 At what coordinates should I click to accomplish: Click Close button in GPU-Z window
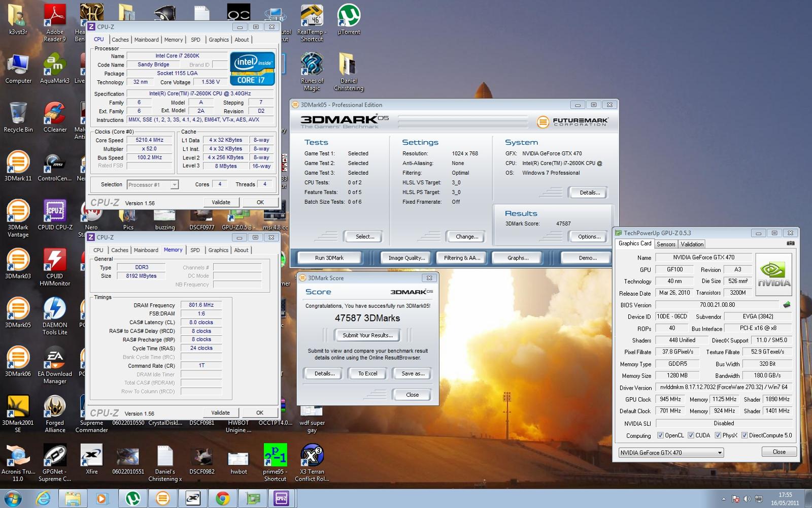[779, 452]
